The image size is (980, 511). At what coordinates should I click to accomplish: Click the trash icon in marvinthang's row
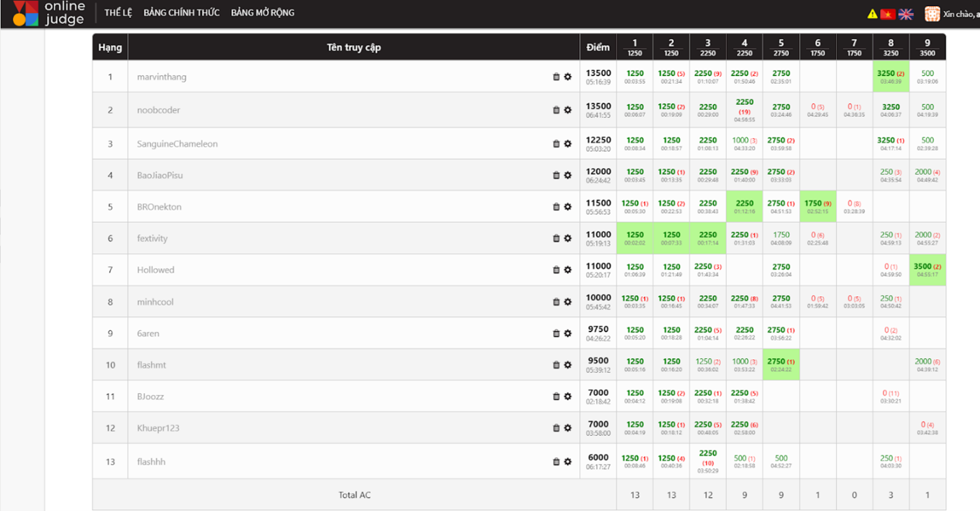coord(556,77)
